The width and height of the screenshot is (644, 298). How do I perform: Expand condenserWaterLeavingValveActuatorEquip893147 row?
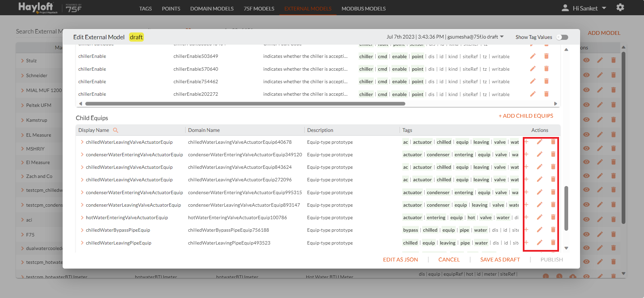(82, 205)
